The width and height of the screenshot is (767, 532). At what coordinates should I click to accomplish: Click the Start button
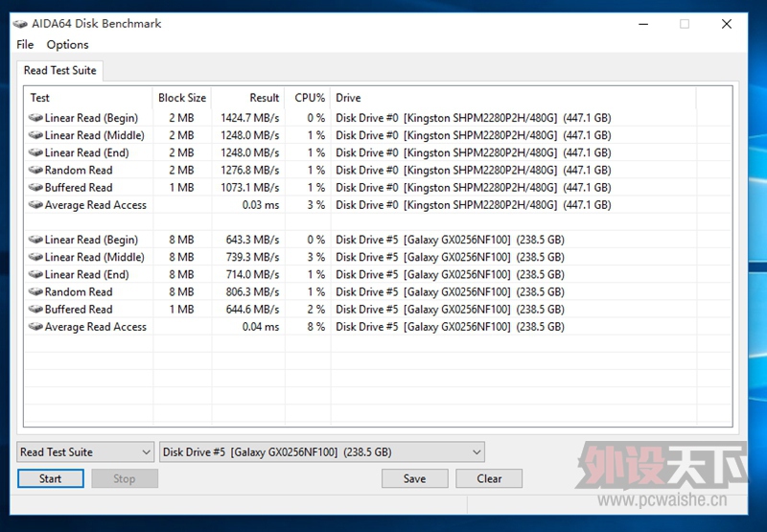[x=51, y=478]
